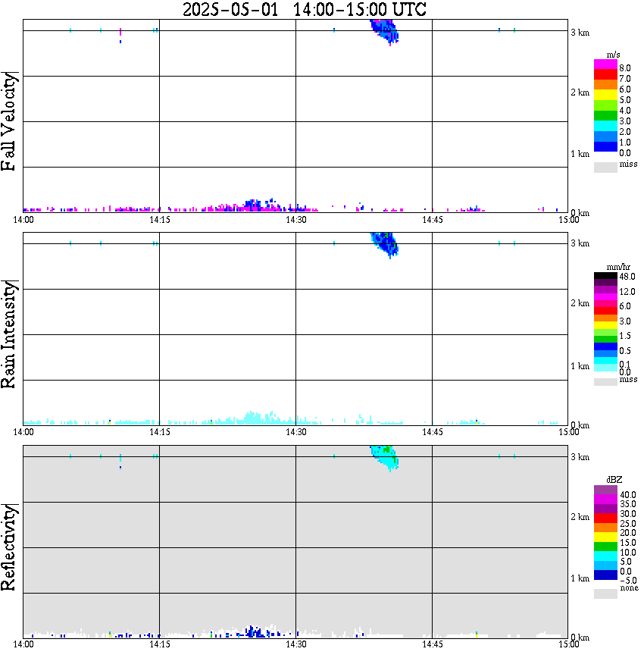Click the '12.0' value in mm/hr legend
644x658 pixels.
click(627, 292)
